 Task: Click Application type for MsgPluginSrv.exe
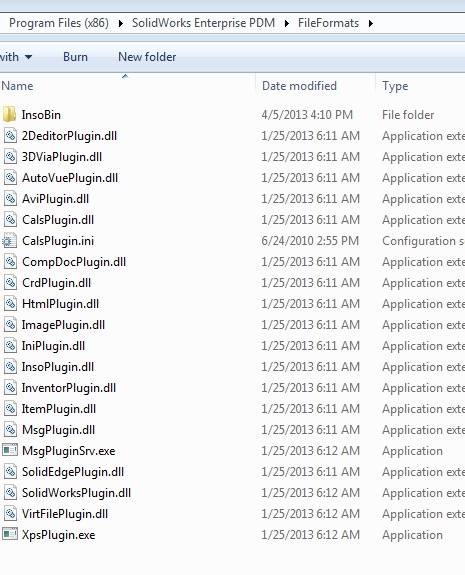[412, 451]
